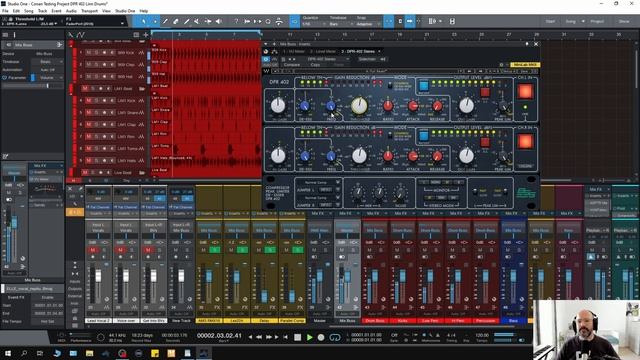640x360 pixels.
Task: Toggle the large orange CH.2 IN button
Action: 525,142
